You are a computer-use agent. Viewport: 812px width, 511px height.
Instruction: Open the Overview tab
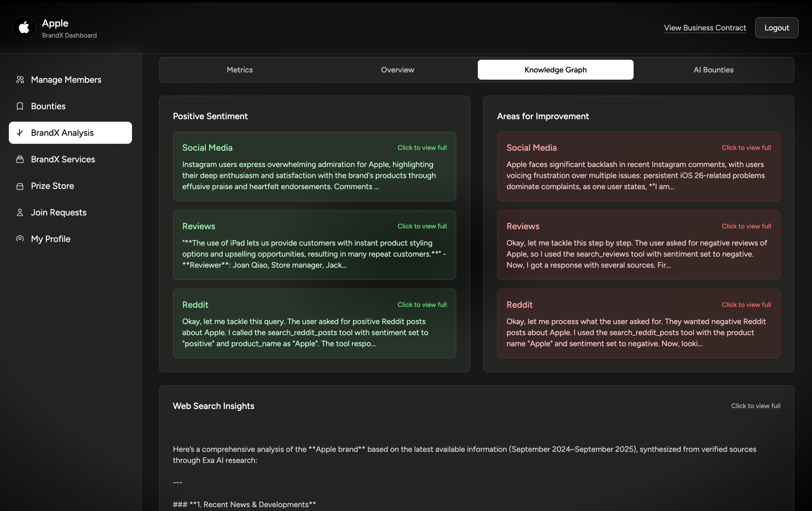click(x=397, y=70)
